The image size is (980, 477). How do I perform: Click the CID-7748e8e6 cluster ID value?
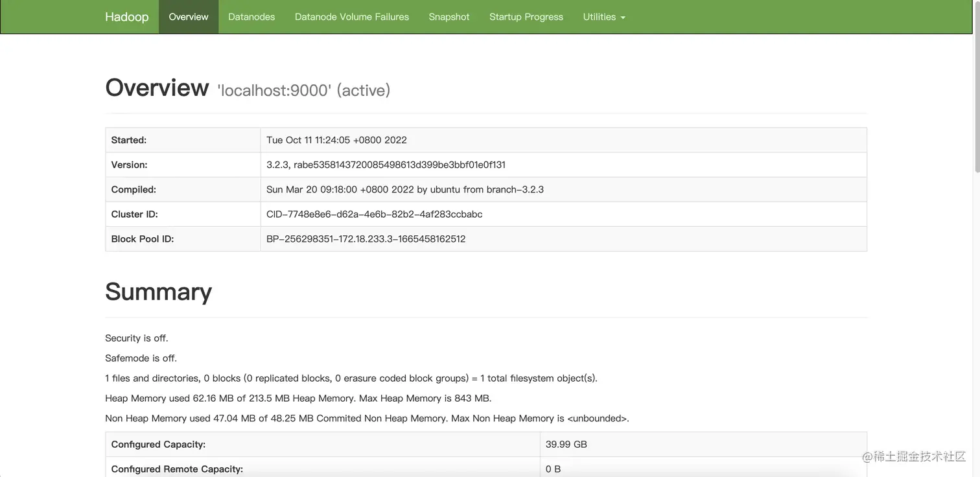[x=375, y=214]
